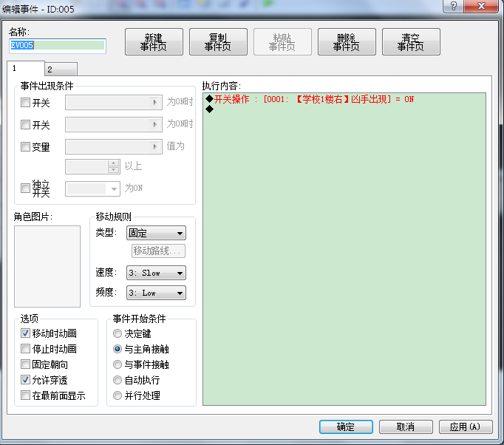The height and width of the screenshot is (445, 504).
Task: Select the 并行处理 trigger radio button
Action: [118, 395]
